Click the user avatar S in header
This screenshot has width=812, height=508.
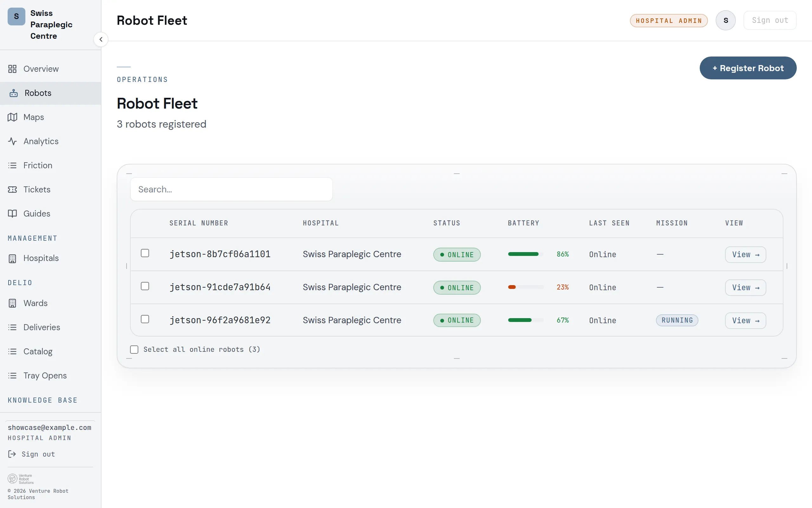click(x=726, y=21)
